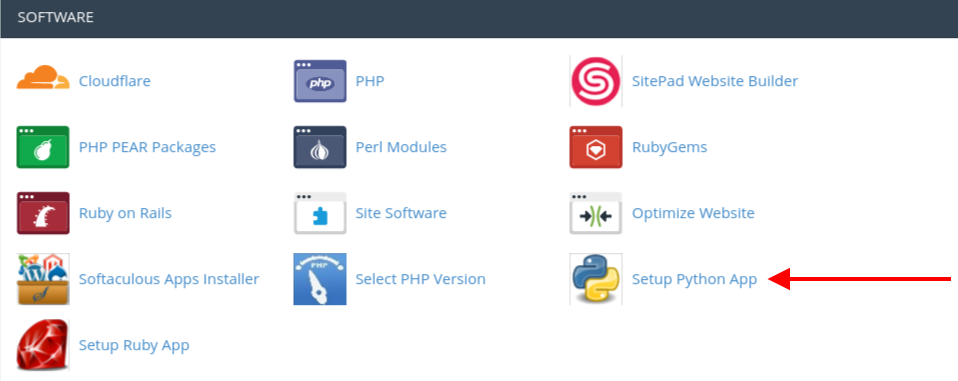Open the Site Software link

(401, 213)
